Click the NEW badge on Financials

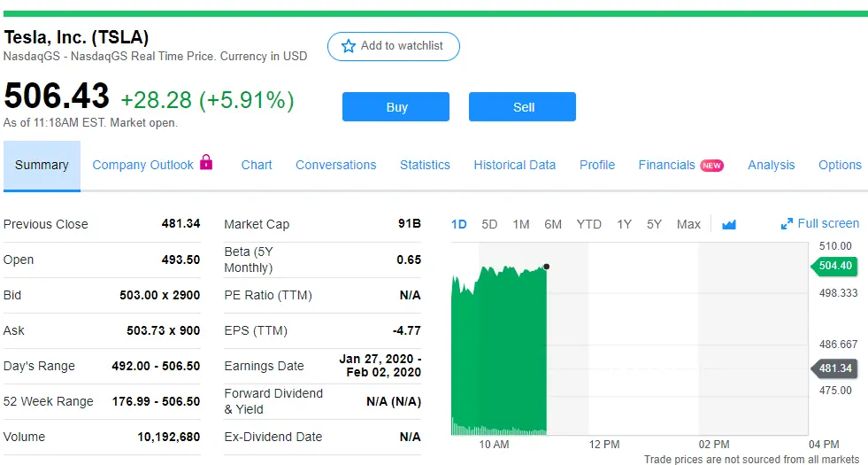(x=711, y=166)
